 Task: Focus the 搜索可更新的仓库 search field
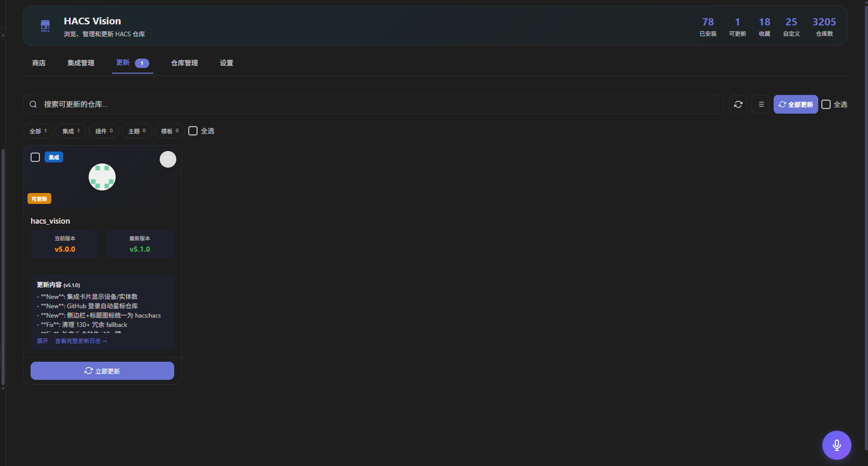(373, 104)
